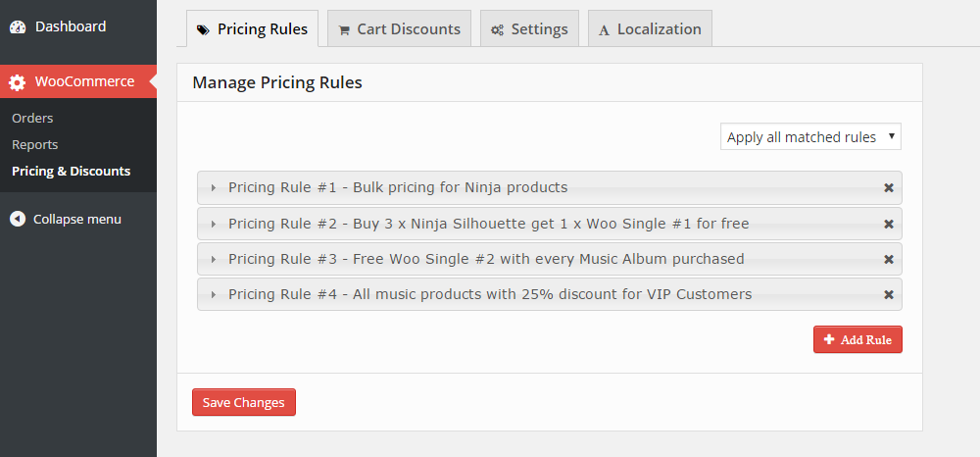Click the cart icon on Cart Discounts tab
980x457 pixels.
click(344, 30)
